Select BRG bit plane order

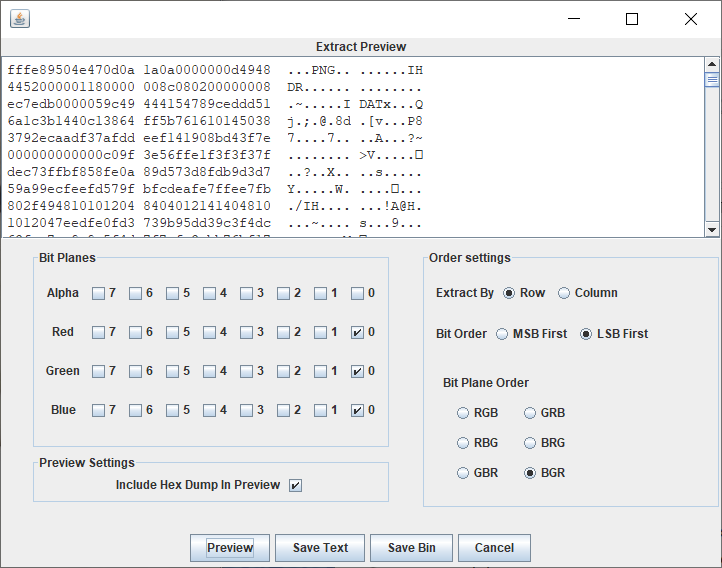click(530, 443)
